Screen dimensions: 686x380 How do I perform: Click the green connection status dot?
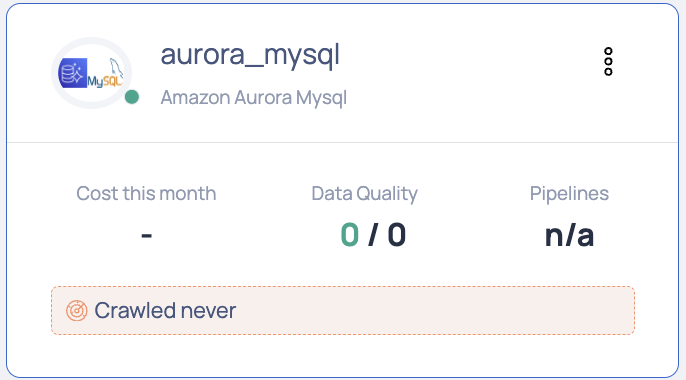pos(132,97)
